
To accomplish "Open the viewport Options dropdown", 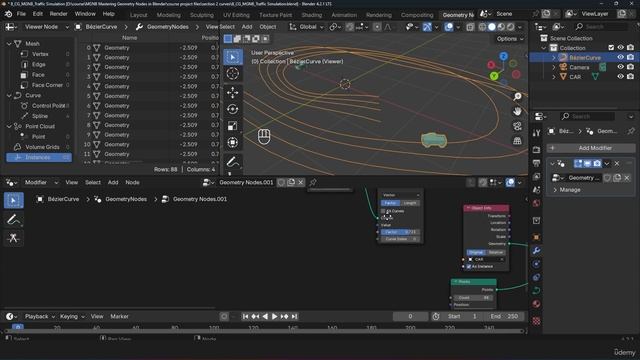I will 510,39.
